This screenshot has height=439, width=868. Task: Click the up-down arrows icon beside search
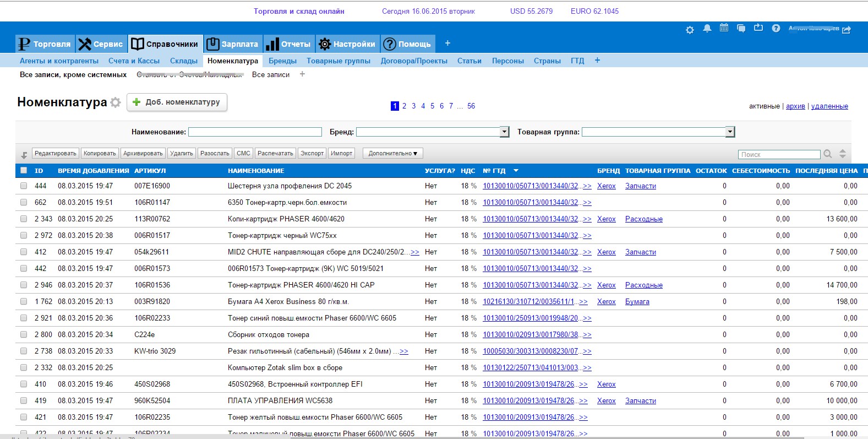pyautogui.click(x=843, y=154)
